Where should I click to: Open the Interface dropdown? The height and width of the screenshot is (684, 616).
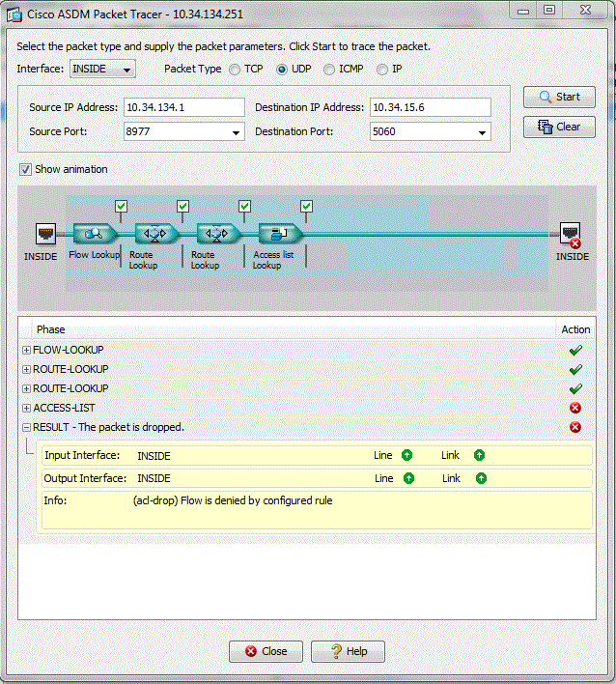coord(102,69)
